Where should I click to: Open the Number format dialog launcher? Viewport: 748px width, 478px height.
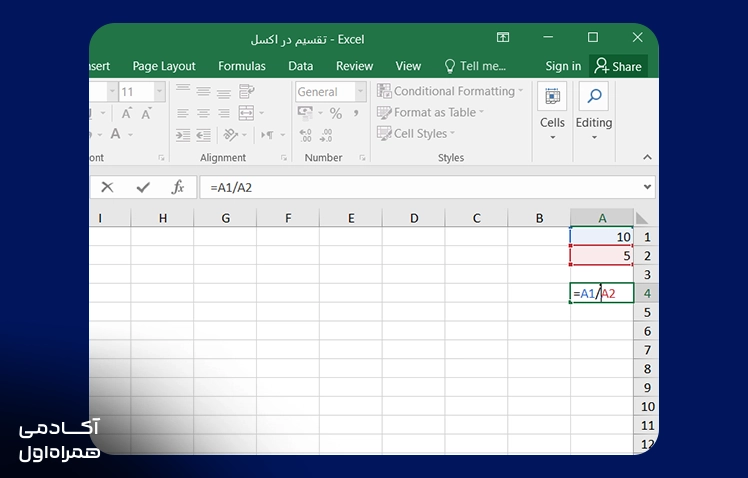(x=362, y=158)
